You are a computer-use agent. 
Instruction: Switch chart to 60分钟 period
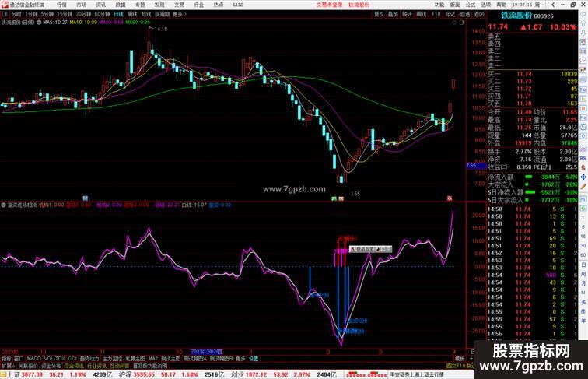(102, 14)
